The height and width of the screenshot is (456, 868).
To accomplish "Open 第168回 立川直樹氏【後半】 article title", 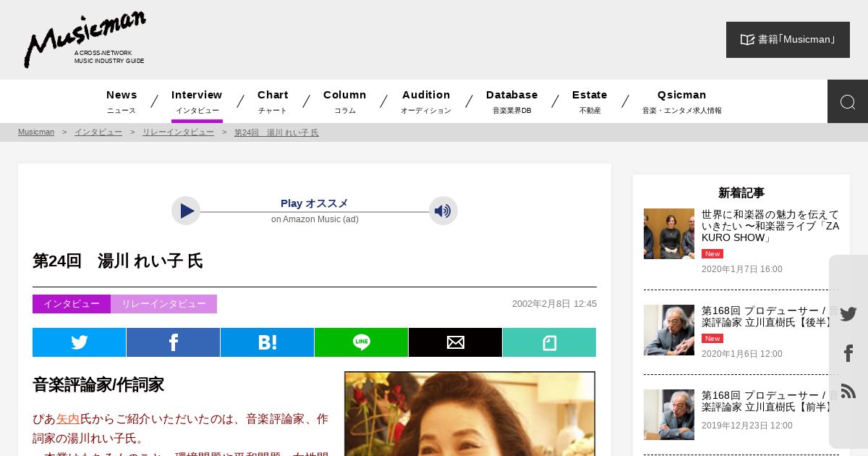I will click(770, 316).
